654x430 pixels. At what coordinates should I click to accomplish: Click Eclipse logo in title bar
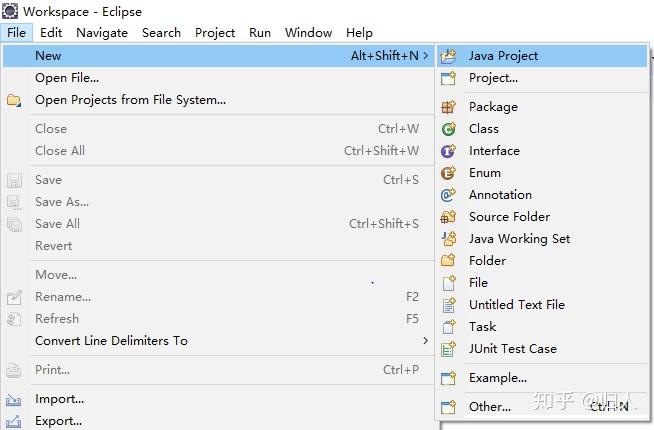point(10,11)
